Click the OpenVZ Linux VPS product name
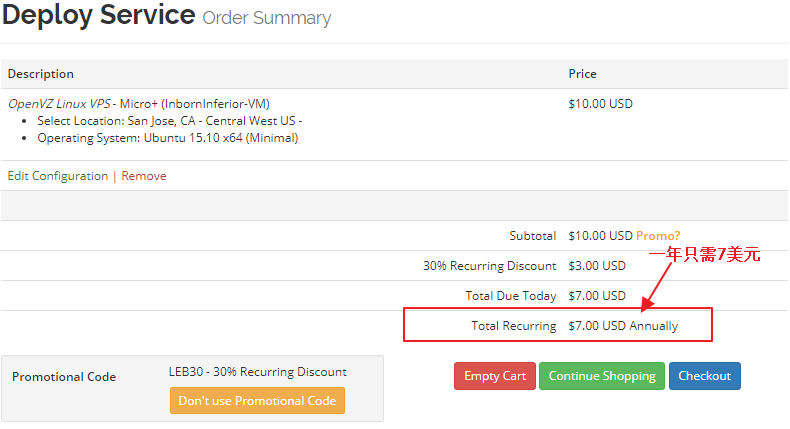The height and width of the screenshot is (429, 790). (60, 104)
